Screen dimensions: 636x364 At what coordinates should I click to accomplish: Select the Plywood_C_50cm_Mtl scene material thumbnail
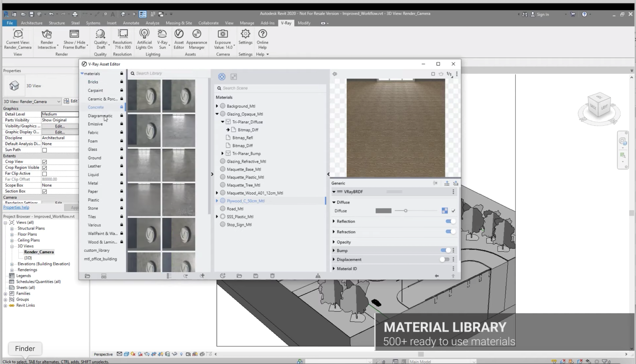(x=223, y=201)
